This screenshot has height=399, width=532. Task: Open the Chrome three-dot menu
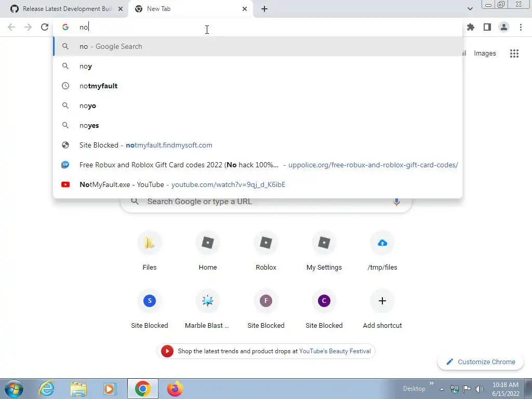tap(521, 27)
